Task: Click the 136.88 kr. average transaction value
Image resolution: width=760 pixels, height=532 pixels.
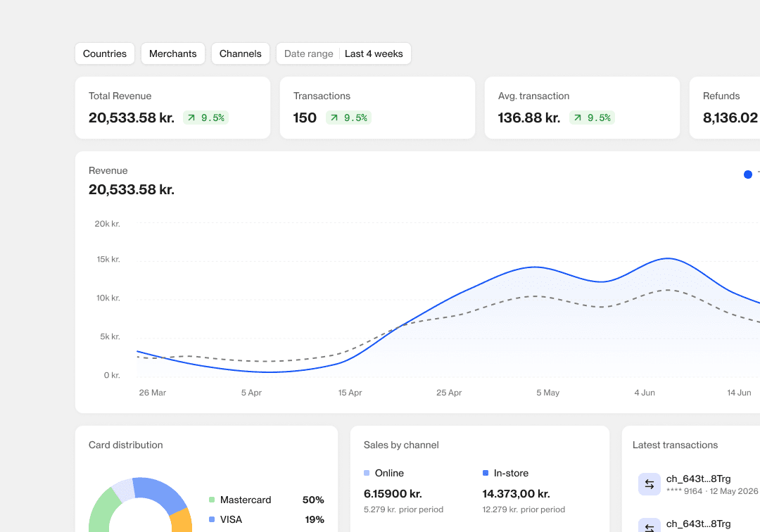Action: click(x=529, y=118)
